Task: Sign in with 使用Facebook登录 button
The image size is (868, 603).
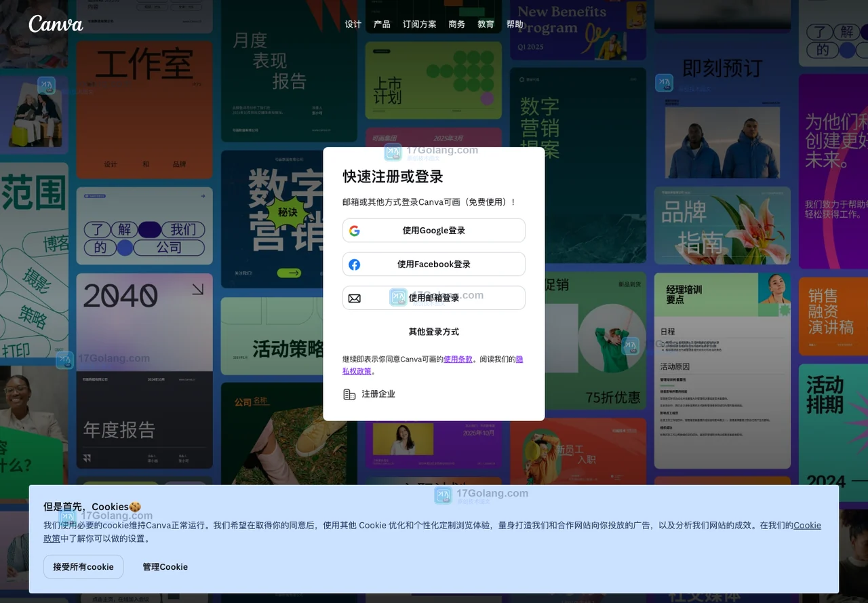Action: [x=434, y=265]
